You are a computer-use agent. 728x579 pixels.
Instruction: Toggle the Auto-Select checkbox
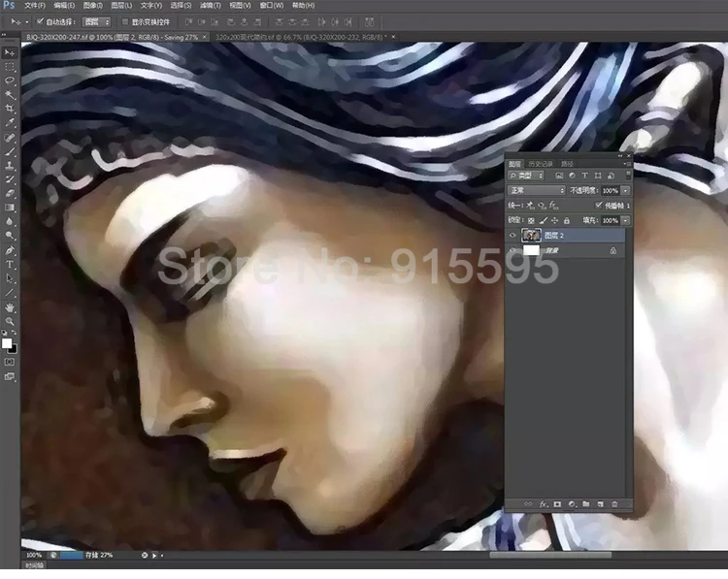coord(40,21)
